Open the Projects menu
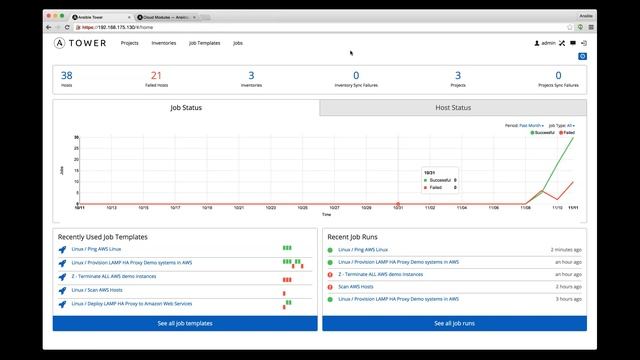The image size is (640, 360). pyautogui.click(x=129, y=43)
